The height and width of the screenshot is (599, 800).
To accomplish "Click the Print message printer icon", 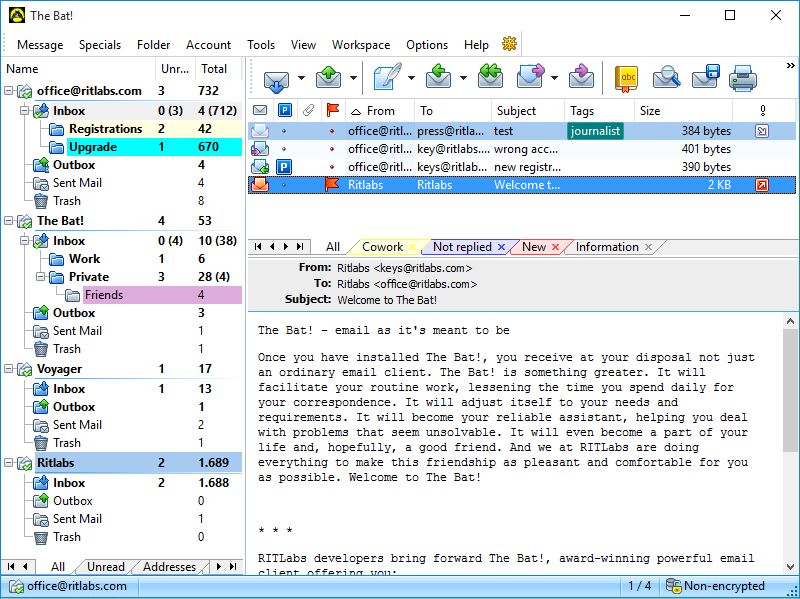I will click(742, 77).
